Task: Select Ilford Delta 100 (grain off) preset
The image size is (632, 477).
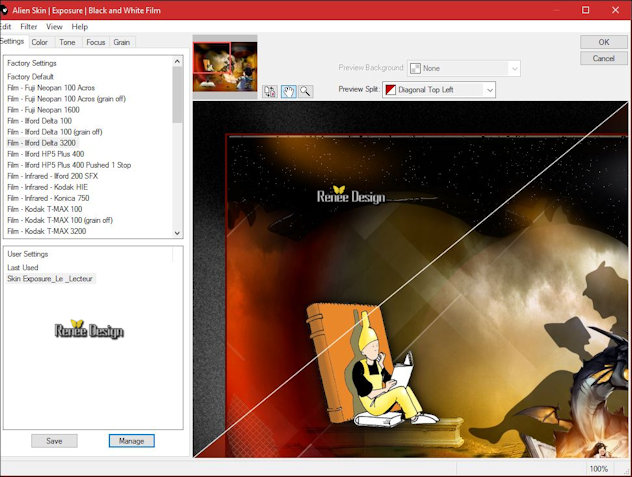Action: 54,132
